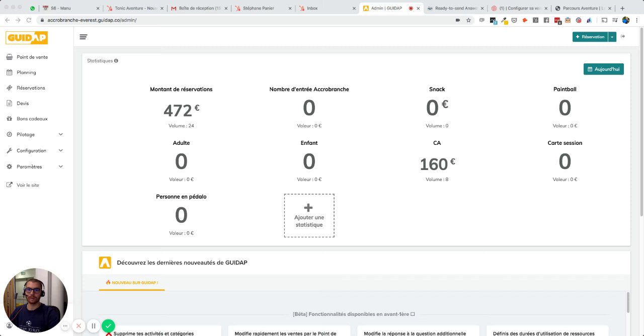Open Chrome three-dot menu
644x336 pixels.
(637, 20)
